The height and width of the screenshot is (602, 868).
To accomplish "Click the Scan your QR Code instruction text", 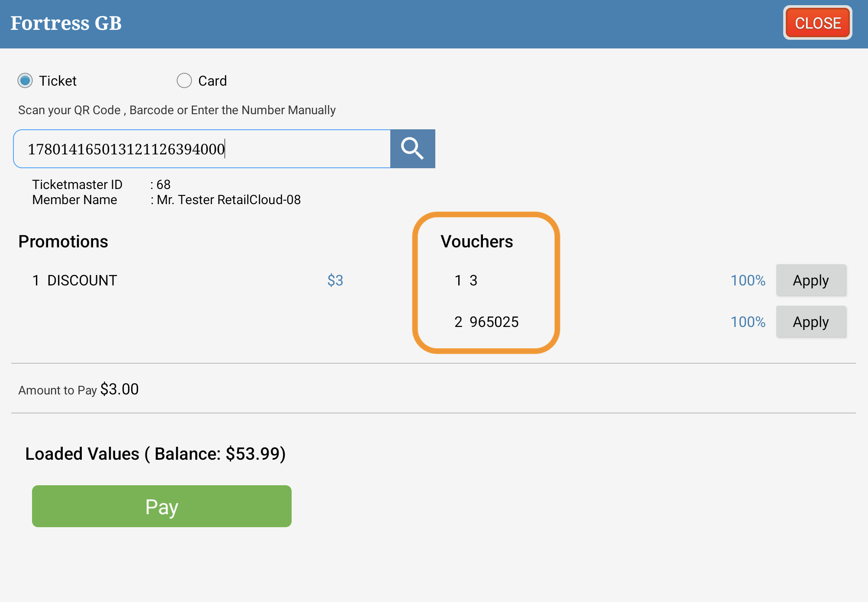I will click(177, 110).
